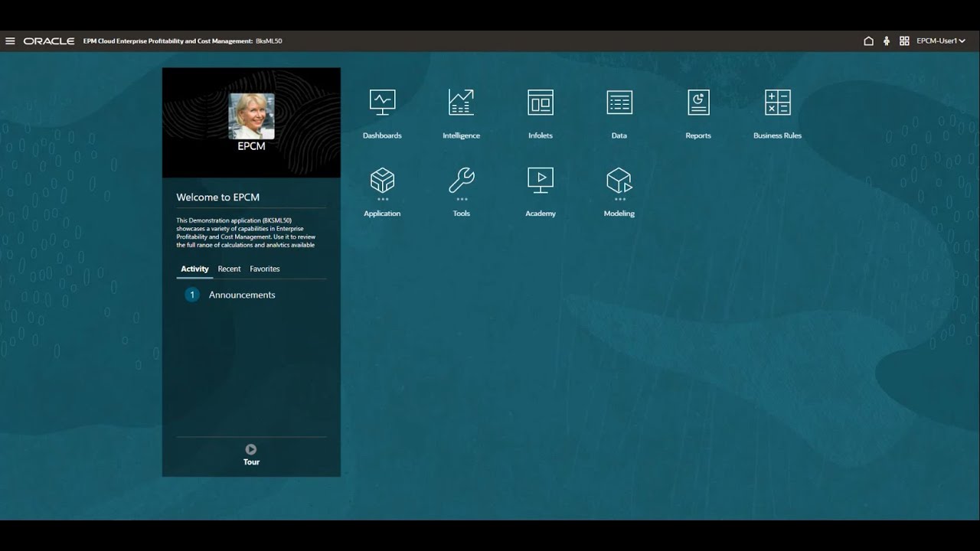This screenshot has width=980, height=551.
Task: Expand the EPCM-User1 user menu
Action: (x=941, y=41)
